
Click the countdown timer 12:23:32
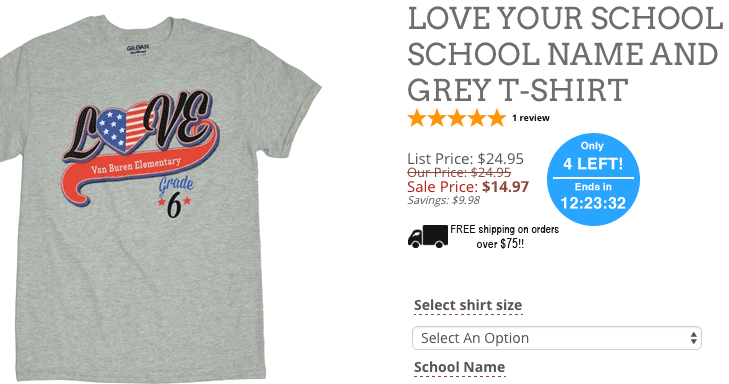pyautogui.click(x=593, y=203)
